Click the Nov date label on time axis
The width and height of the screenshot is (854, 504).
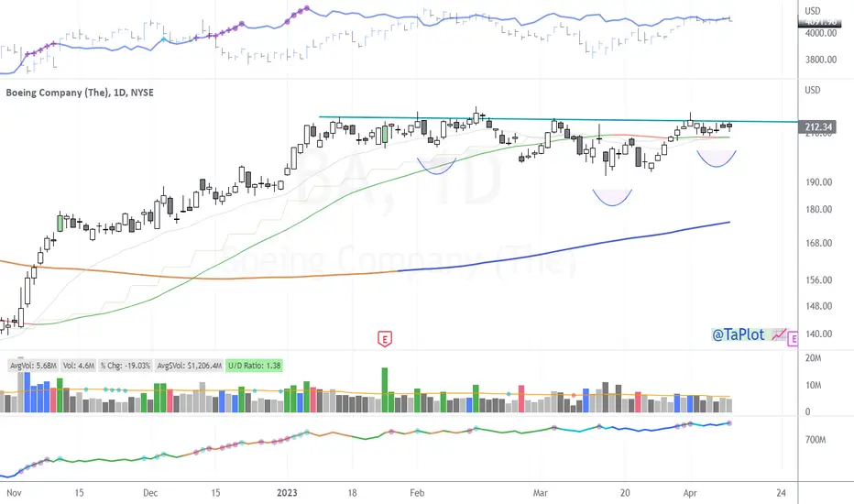coord(14,493)
